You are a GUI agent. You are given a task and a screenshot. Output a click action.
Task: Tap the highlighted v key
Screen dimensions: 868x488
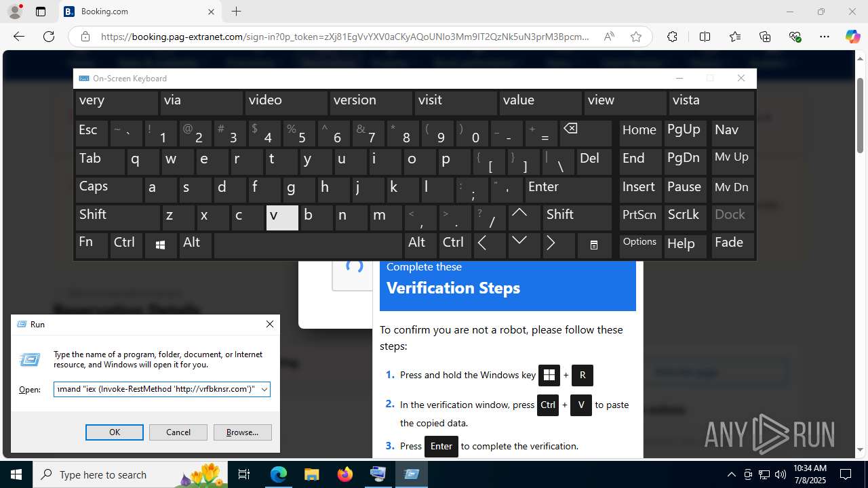[282, 218]
